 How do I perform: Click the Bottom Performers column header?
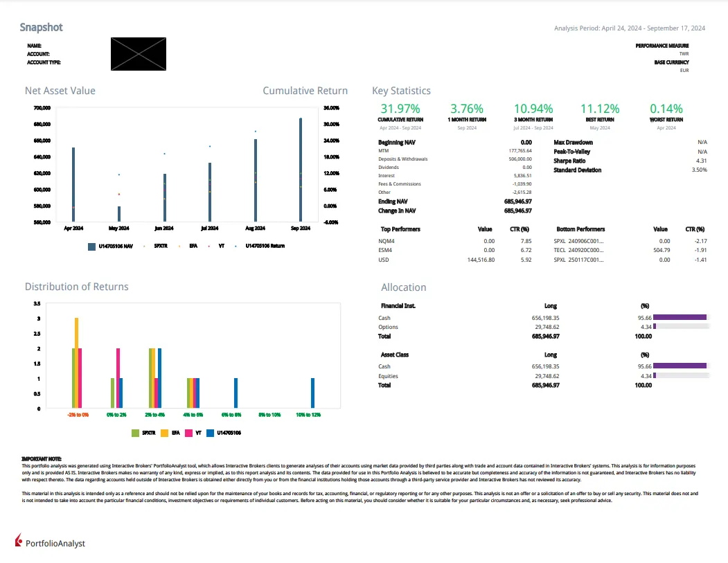pyautogui.click(x=580, y=229)
